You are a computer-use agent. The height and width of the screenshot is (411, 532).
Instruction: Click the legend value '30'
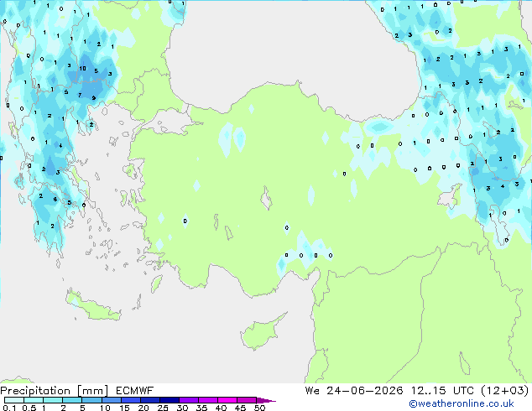[x=182, y=408]
